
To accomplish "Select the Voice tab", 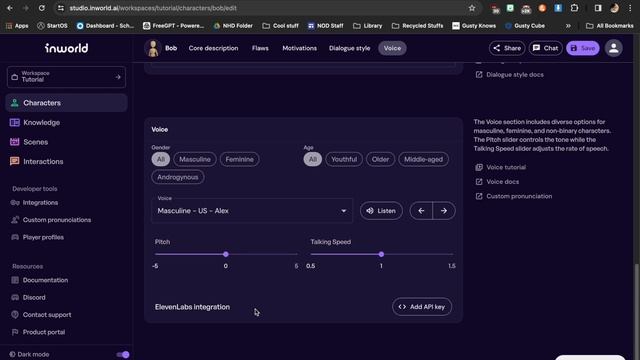I will point(392,48).
